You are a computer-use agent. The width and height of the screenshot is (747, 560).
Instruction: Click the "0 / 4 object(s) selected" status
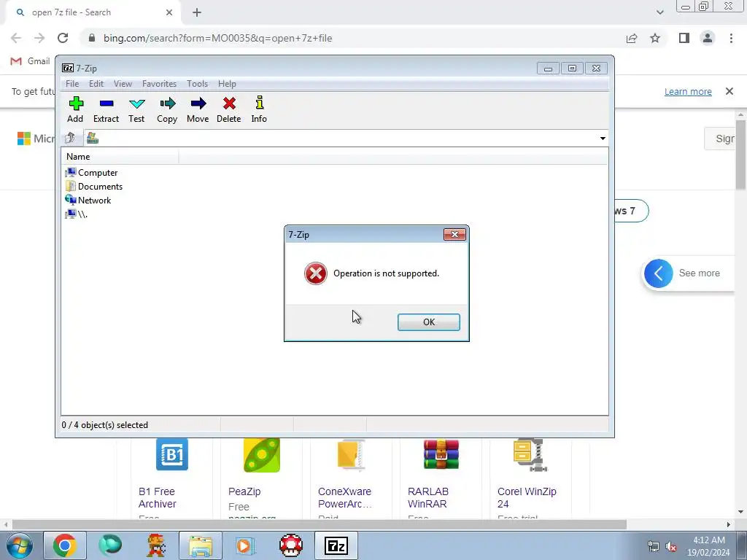pyautogui.click(x=105, y=425)
